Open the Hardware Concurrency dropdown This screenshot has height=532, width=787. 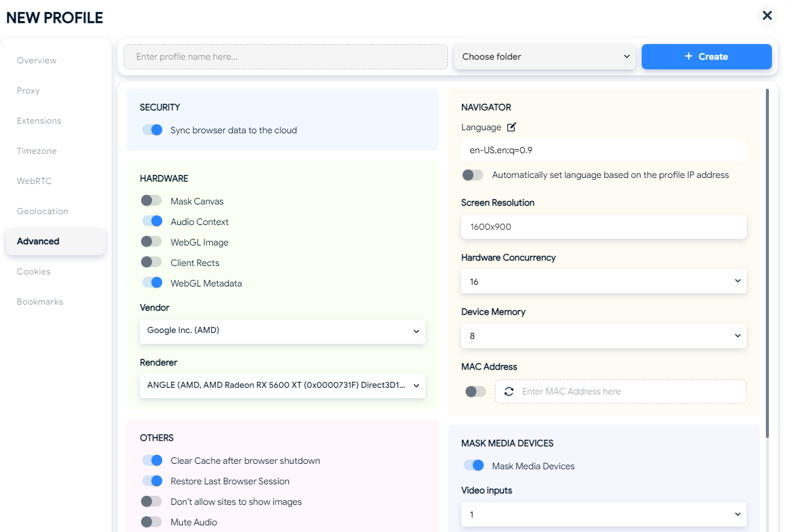(x=604, y=281)
